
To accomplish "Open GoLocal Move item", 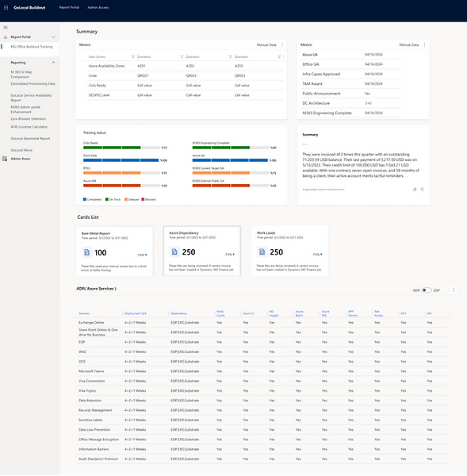I will tap(21, 150).
